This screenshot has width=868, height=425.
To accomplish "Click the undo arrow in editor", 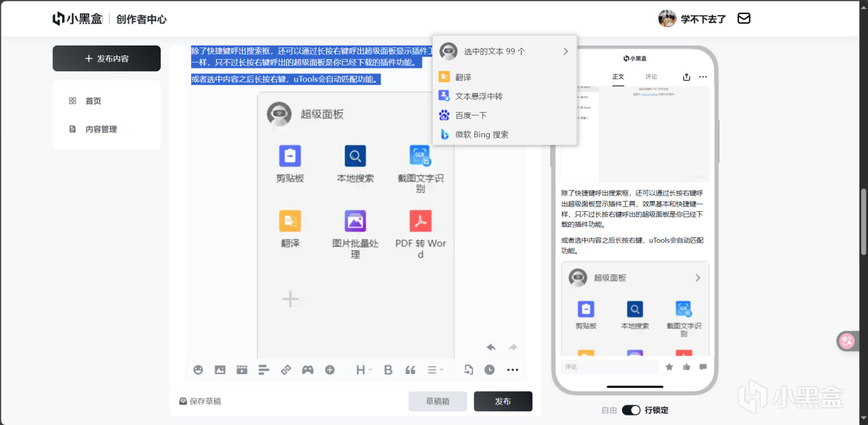I will click(491, 347).
